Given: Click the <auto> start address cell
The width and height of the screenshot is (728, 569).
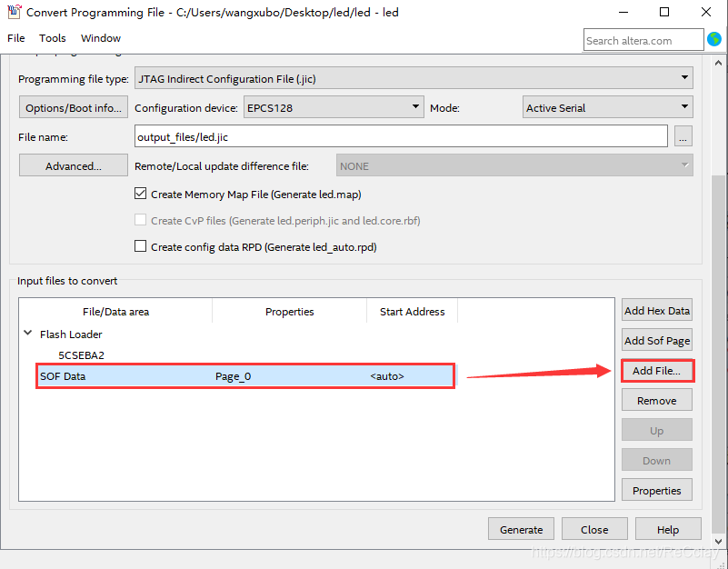Looking at the screenshot, I should pyautogui.click(x=387, y=376).
